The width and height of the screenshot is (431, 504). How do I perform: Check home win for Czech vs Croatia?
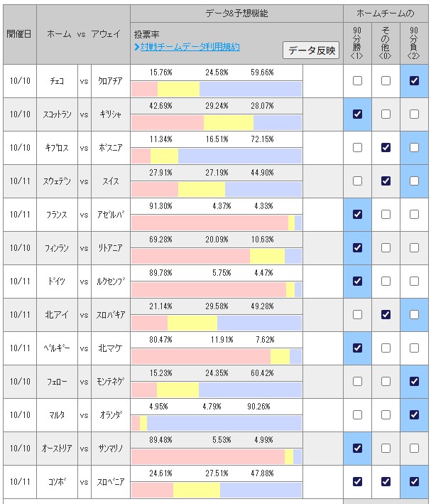click(357, 81)
